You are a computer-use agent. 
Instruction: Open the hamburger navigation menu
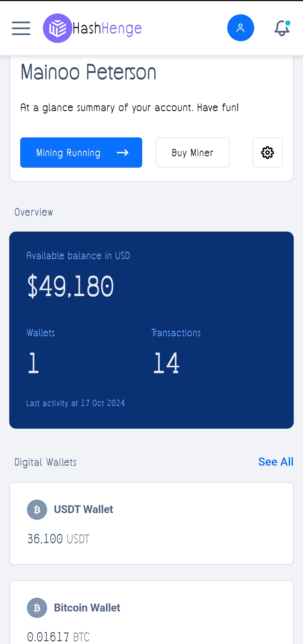pyautogui.click(x=21, y=28)
